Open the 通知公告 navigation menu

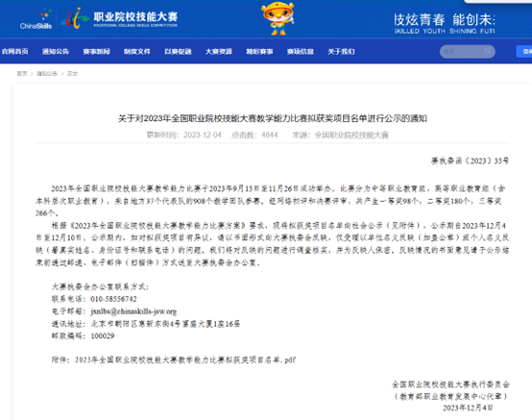[56, 51]
